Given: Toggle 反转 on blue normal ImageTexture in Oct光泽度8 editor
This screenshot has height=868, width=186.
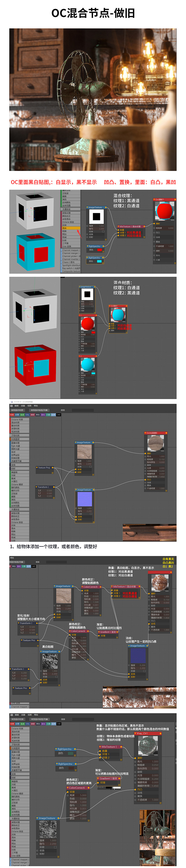Looking at the screenshot, I should click(x=91, y=513).
